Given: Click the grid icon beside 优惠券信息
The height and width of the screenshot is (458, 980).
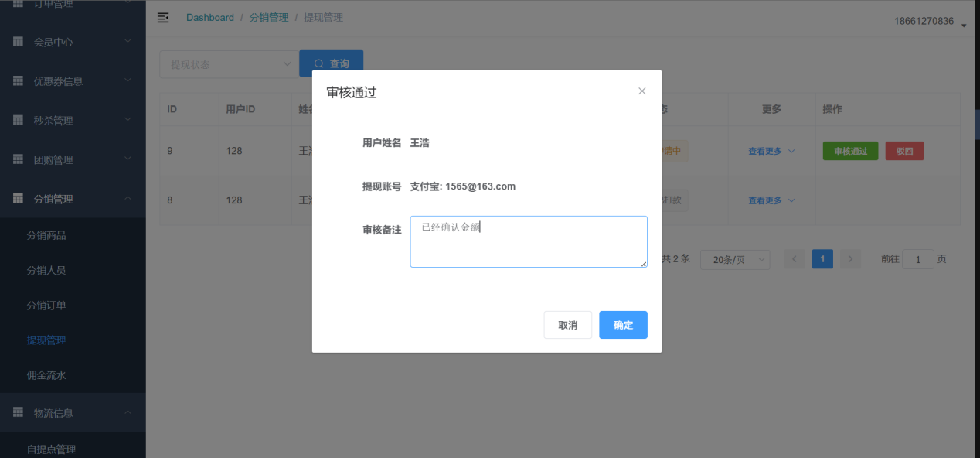Looking at the screenshot, I should pyautogui.click(x=18, y=81).
